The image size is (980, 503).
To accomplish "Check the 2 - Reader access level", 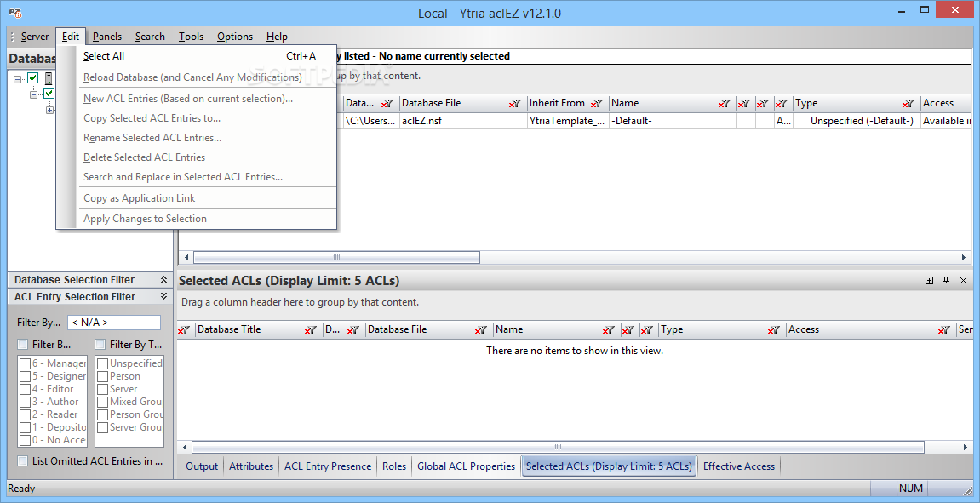I will tap(25, 414).
